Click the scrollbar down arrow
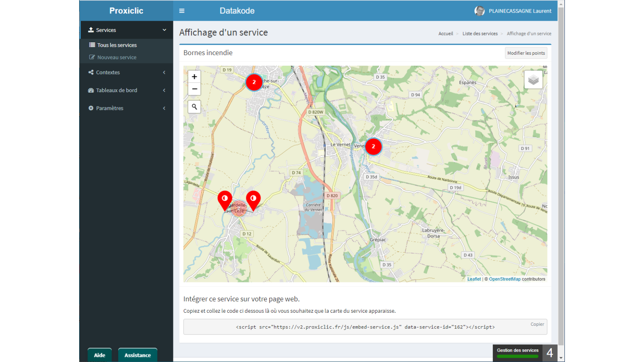The image size is (644, 362). (561, 358)
